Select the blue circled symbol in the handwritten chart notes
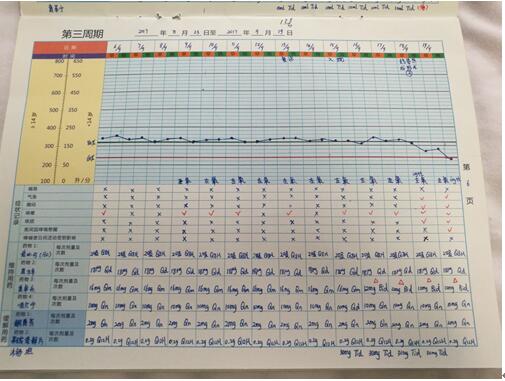The width and height of the screenshot is (505, 381). click(410, 74)
